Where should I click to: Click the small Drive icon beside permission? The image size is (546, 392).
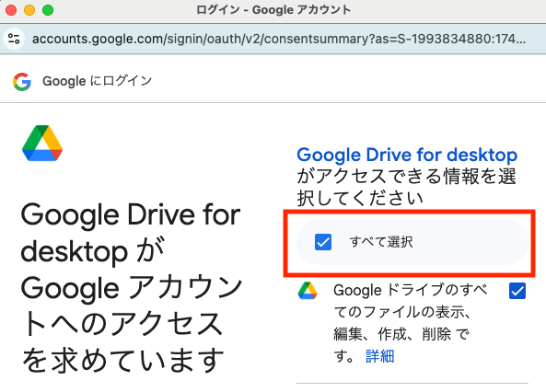(308, 291)
